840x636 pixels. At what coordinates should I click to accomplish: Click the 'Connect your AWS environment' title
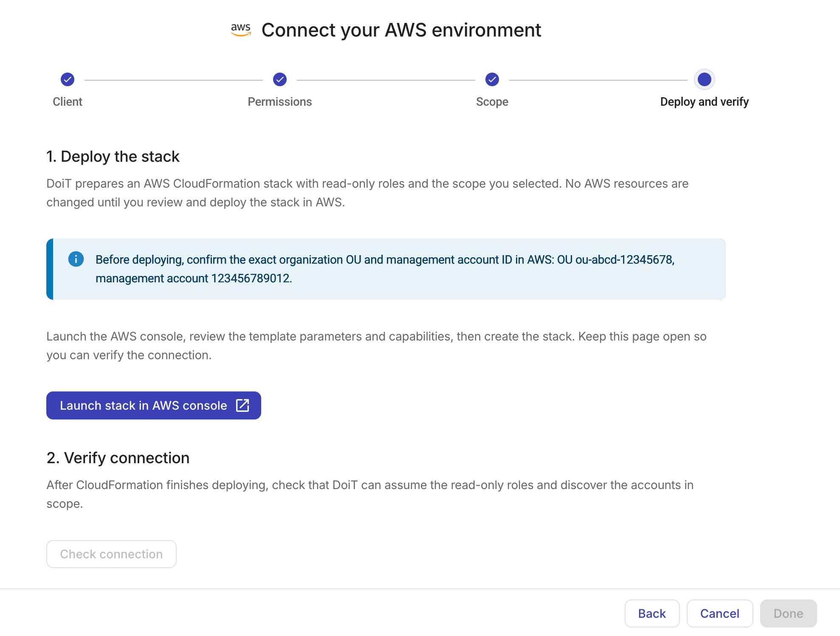401,30
